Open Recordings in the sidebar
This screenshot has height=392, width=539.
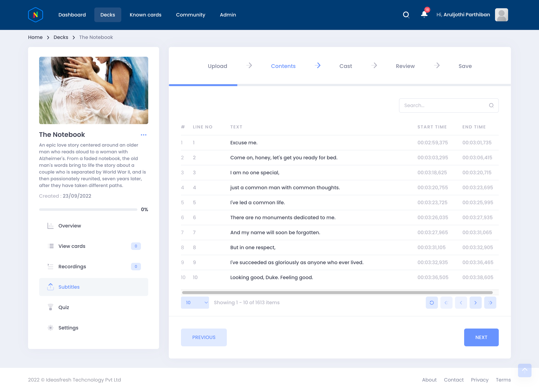pyautogui.click(x=94, y=267)
